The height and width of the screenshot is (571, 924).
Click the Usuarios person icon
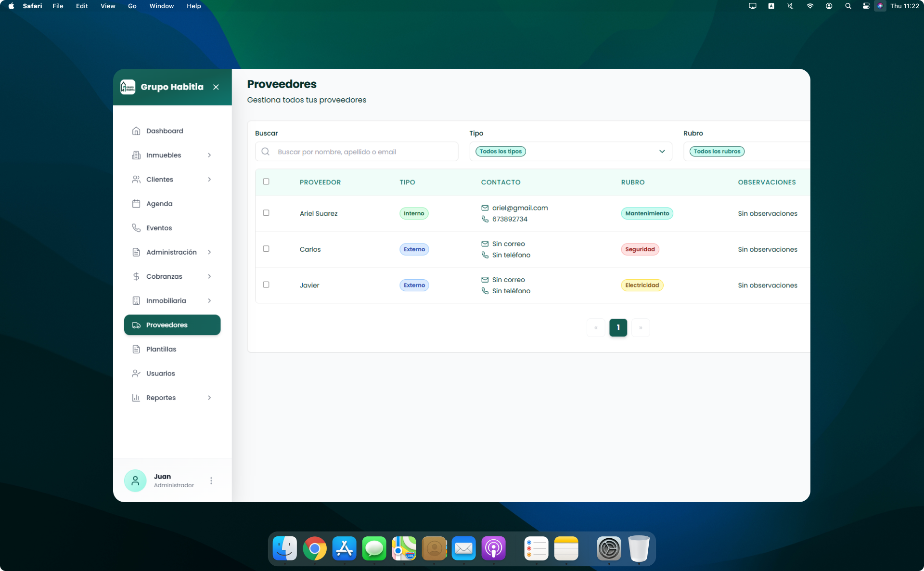point(136,374)
